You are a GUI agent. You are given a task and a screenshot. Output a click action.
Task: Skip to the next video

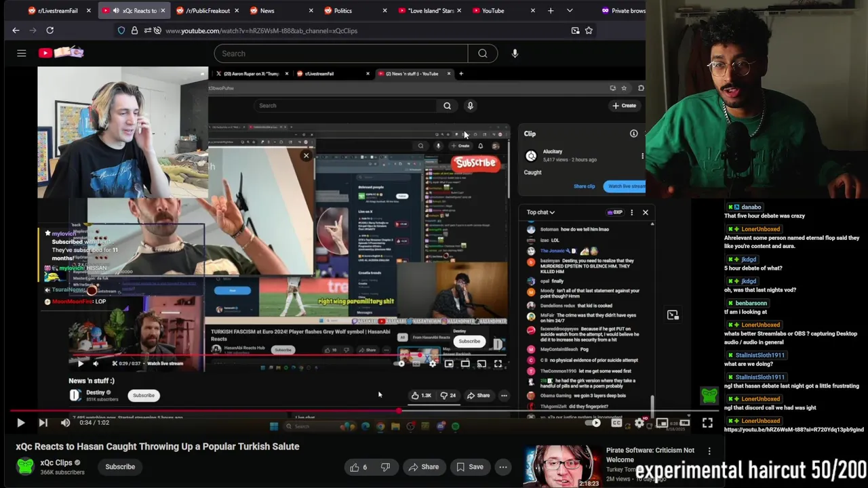(43, 422)
